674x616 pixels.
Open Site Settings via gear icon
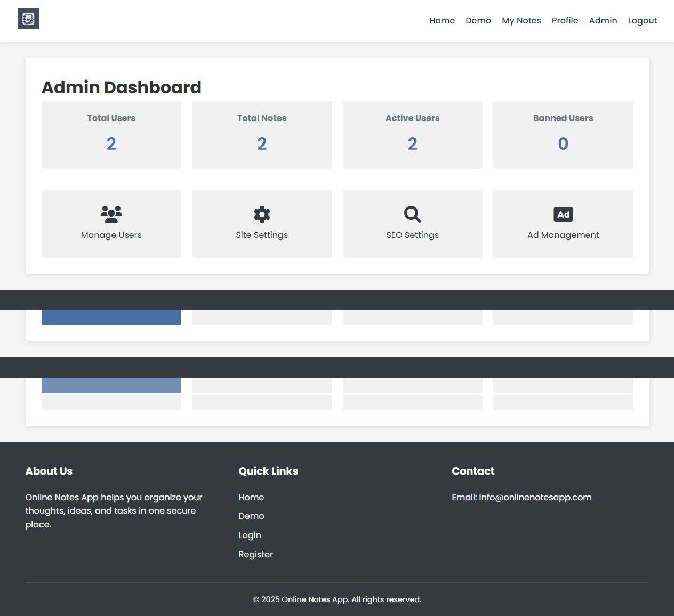tap(262, 214)
